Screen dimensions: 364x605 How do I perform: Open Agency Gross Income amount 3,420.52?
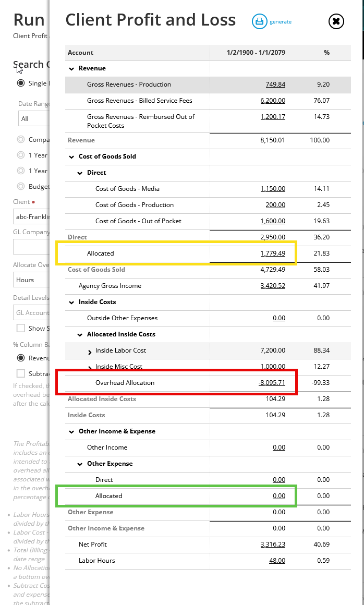(273, 286)
